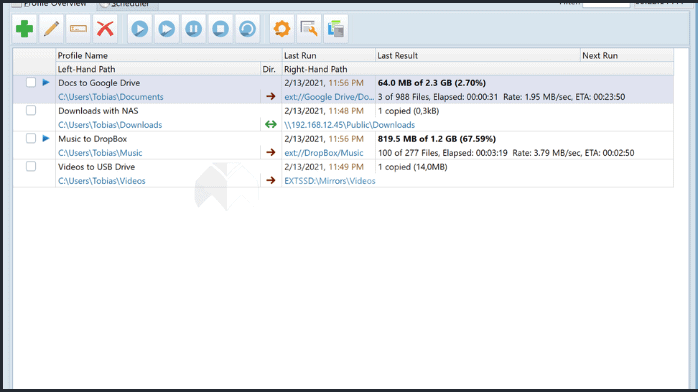Viewport: 698px width, 392px height.
Task: Switch to the Profile Overview tab
Action: [49, 4]
